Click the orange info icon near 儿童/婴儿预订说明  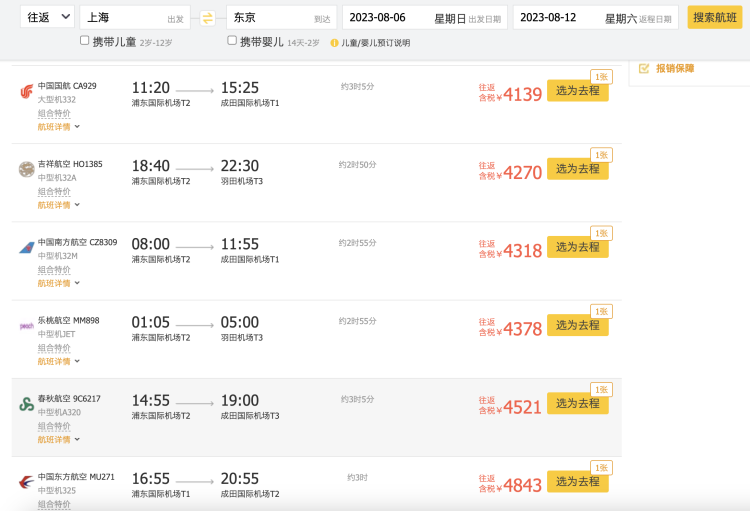pyautogui.click(x=334, y=43)
